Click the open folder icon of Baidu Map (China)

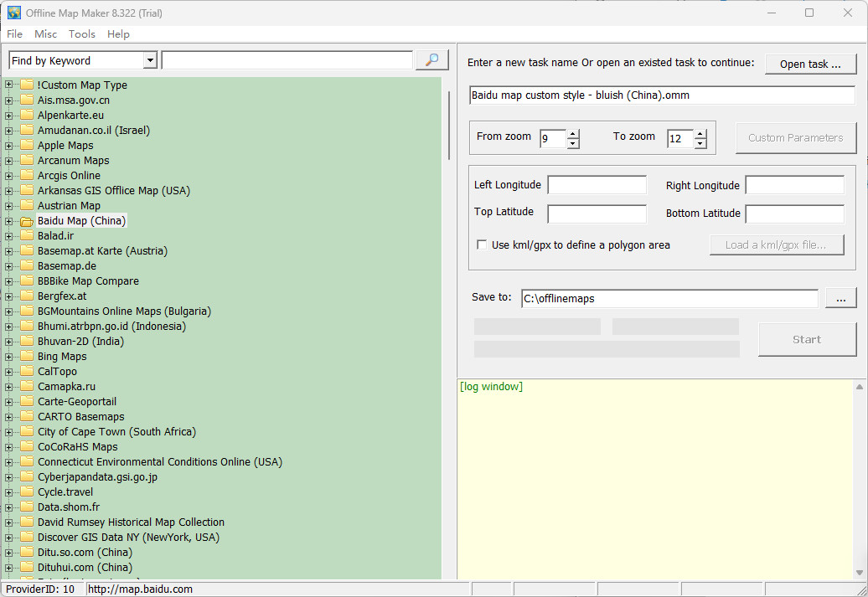click(x=27, y=221)
